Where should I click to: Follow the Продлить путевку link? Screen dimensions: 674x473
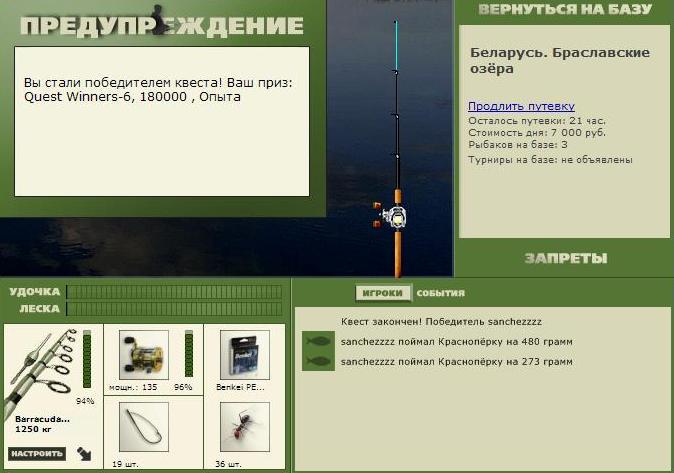click(521, 106)
